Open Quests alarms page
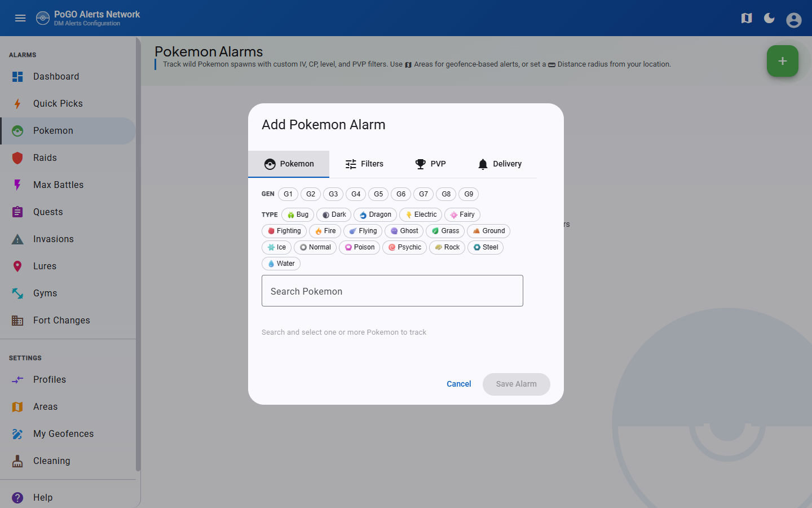This screenshot has height=508, width=812. [68, 212]
